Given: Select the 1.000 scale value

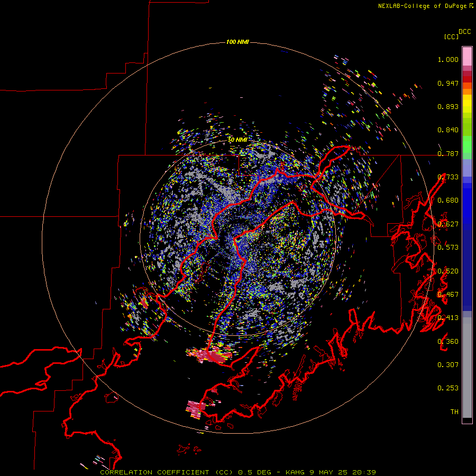Looking at the screenshot, I should tap(448, 59).
